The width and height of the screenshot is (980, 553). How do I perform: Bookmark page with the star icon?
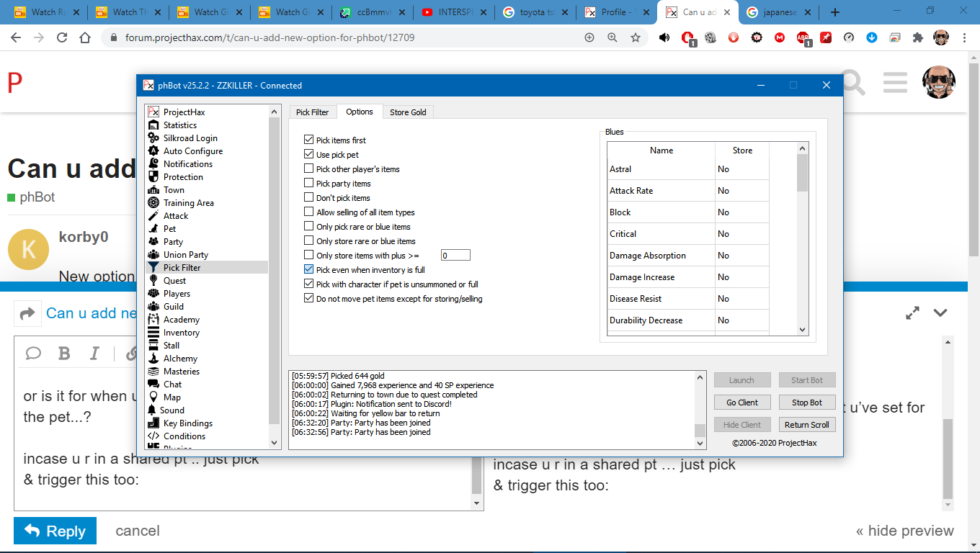coord(635,37)
